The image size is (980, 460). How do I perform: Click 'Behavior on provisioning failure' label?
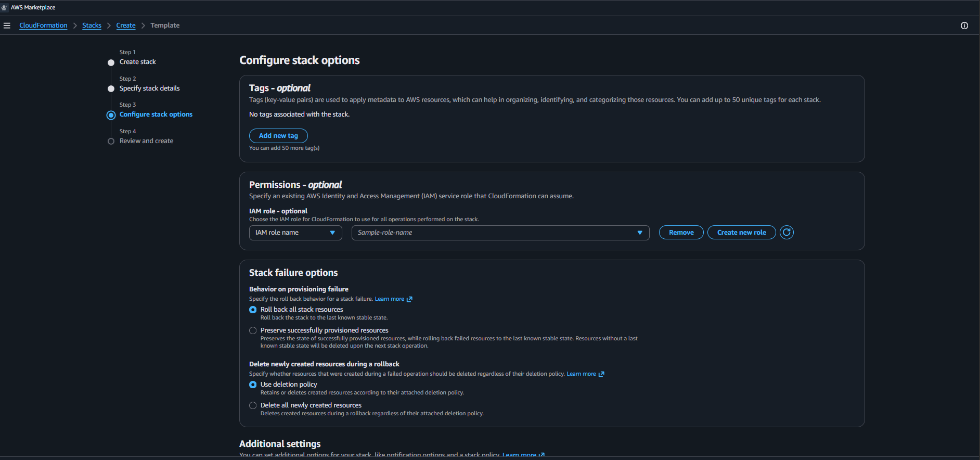pyautogui.click(x=299, y=289)
